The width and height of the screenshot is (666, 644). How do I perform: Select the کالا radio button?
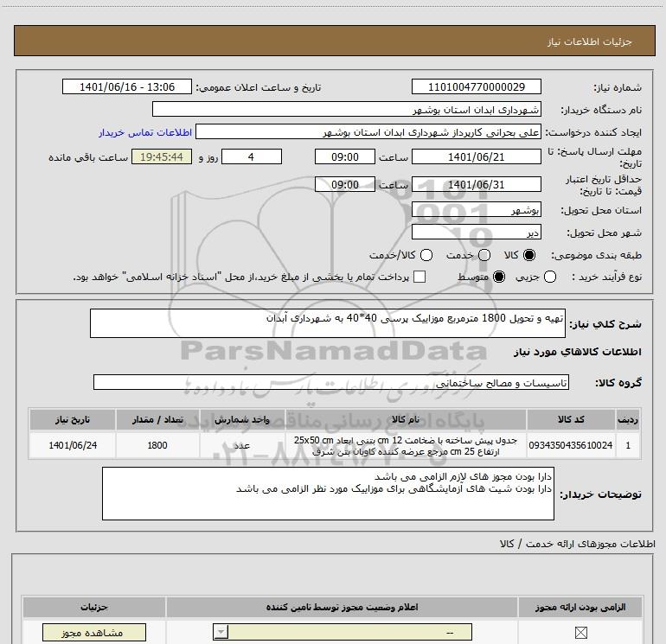(529, 255)
